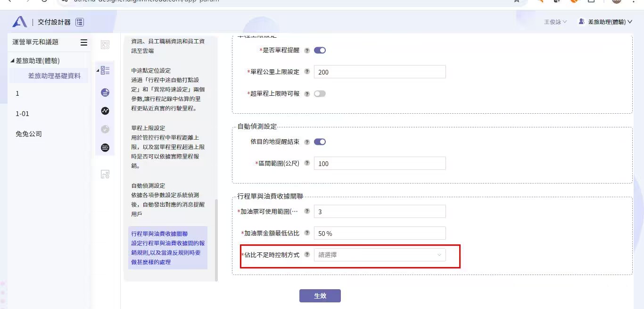
Task: Click the 運營單元和議題 header text
Action: [35, 42]
